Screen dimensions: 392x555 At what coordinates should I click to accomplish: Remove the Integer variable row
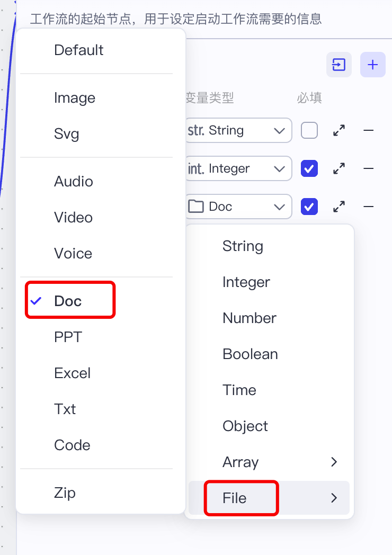369,168
